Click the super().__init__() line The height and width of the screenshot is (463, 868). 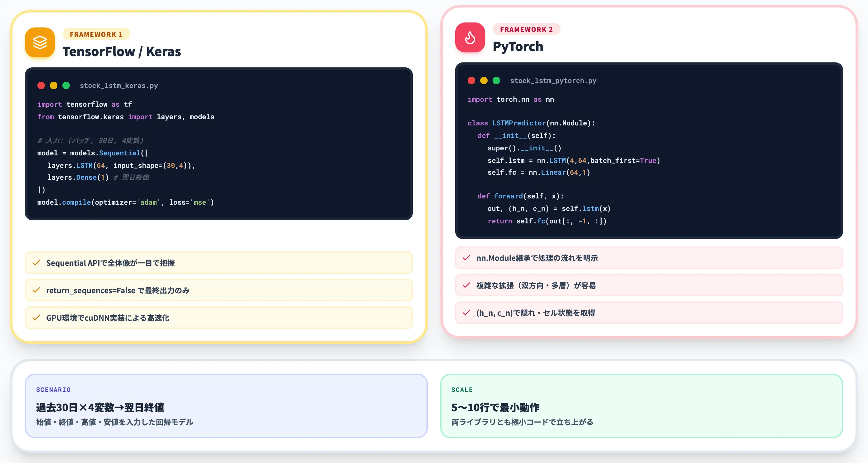pos(524,148)
